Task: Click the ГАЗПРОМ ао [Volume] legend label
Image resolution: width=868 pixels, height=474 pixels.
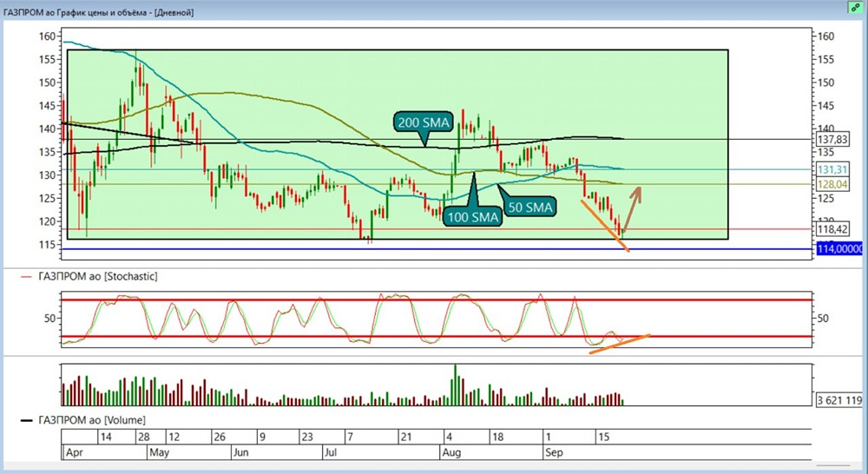Action: coord(92,420)
